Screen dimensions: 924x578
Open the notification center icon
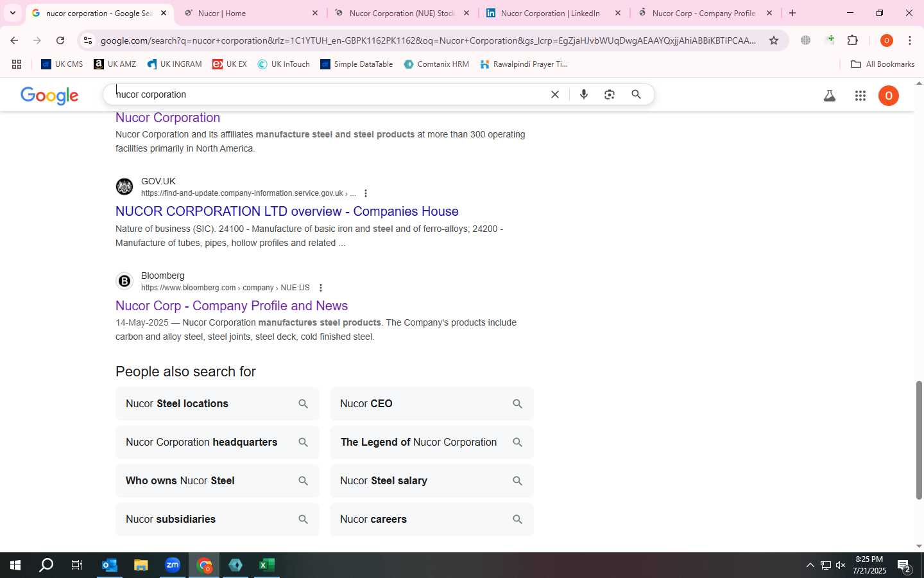coord(905,566)
